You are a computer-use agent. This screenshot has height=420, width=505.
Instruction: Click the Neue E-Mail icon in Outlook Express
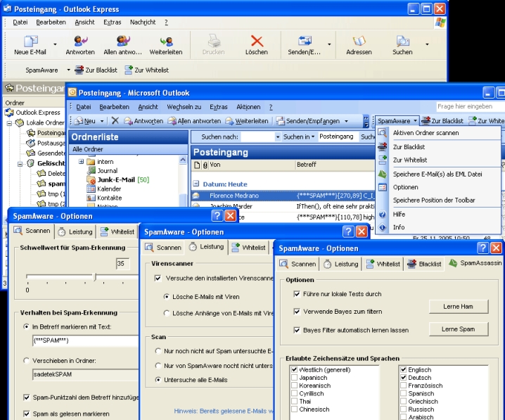pos(30,42)
